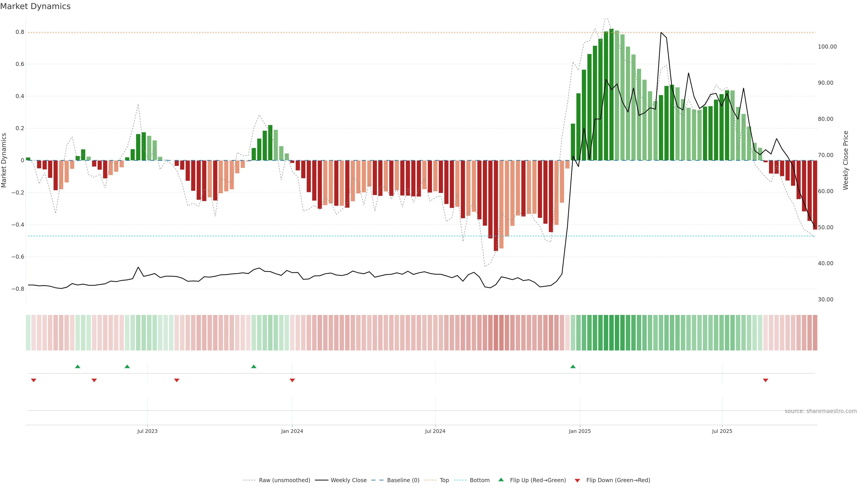Image resolution: width=868 pixels, height=488 pixels.
Task: Click the tallest dark green bar
Action: [611, 94]
